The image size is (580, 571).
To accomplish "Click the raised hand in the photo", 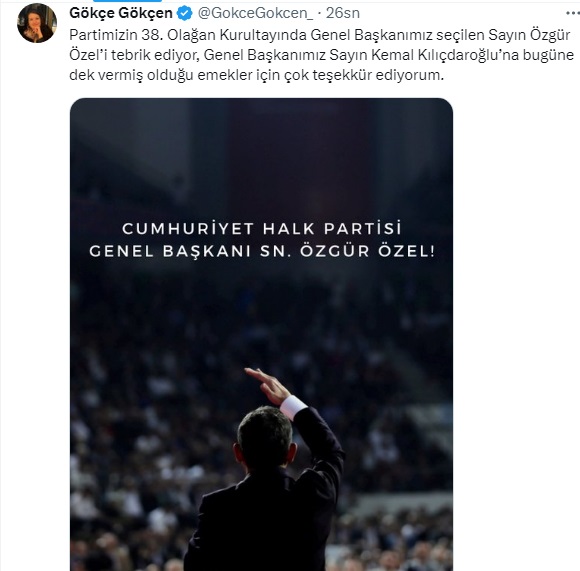I will [268, 385].
